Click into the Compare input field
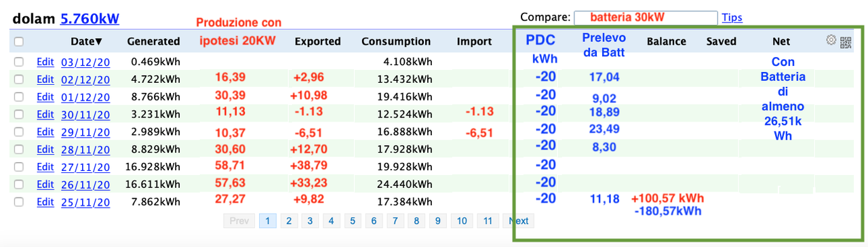The height and width of the screenshot is (247, 868). [646, 18]
